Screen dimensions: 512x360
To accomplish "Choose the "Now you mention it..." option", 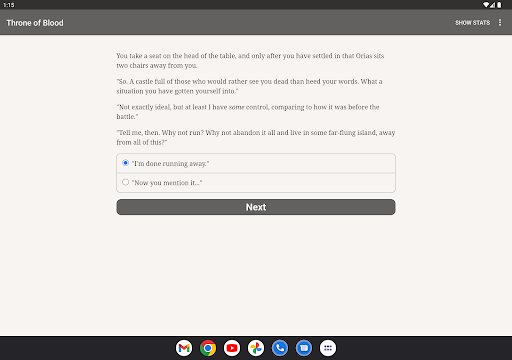I will coord(256,183).
